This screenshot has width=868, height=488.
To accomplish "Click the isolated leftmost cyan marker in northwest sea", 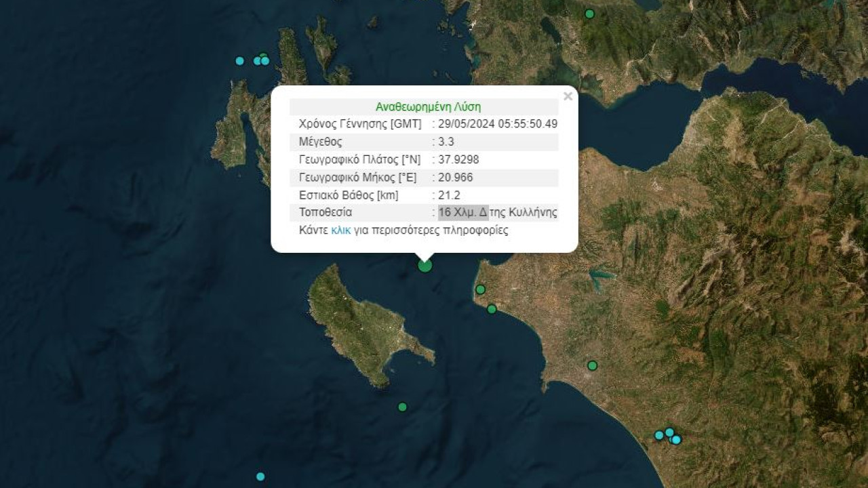I will tap(239, 60).
